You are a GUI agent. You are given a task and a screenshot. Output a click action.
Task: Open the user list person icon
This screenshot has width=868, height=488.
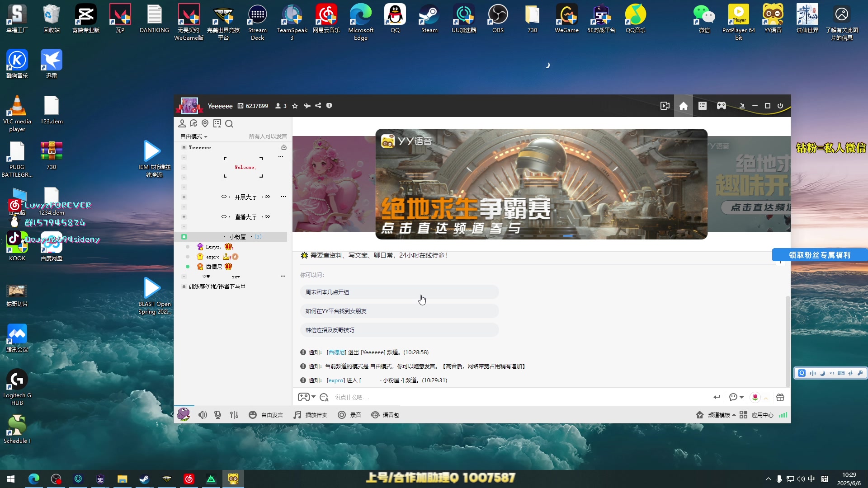pyautogui.click(x=182, y=123)
